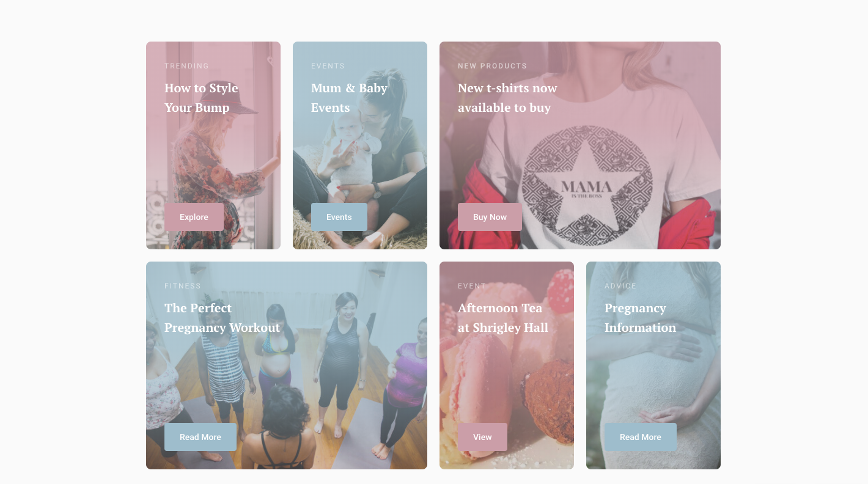Click the MAMA star t-shirt image
This screenshot has width=868, height=484.
(x=580, y=145)
